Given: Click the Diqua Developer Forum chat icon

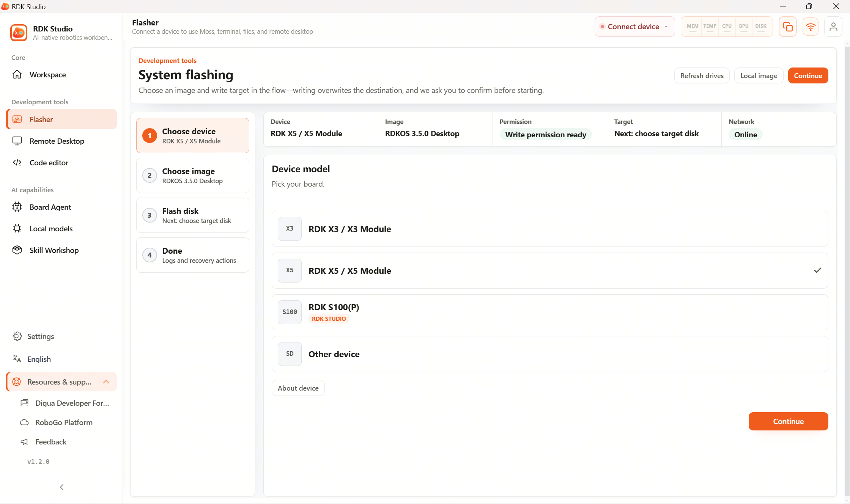Looking at the screenshot, I should [x=25, y=403].
